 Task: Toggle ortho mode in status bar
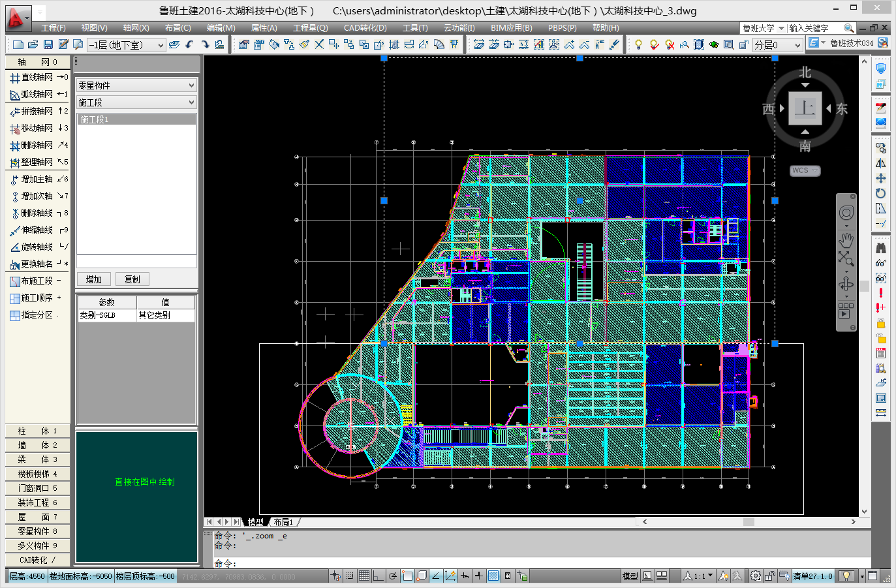(378, 576)
